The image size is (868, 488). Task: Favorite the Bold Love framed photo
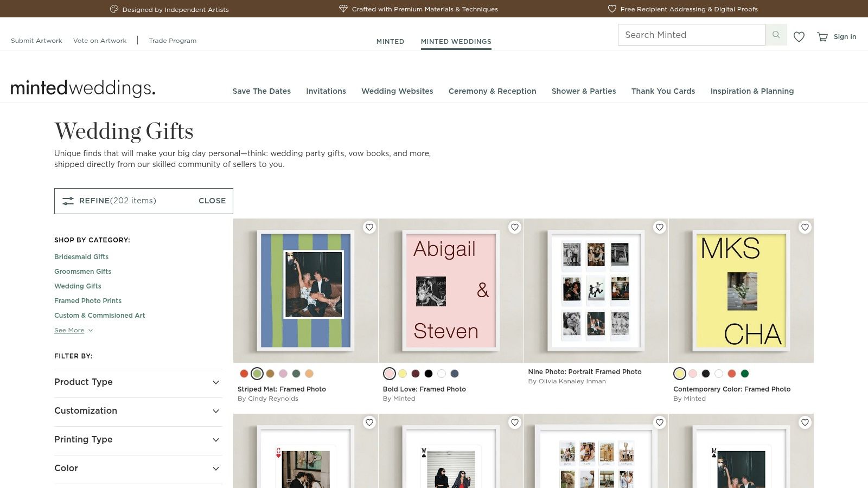click(x=514, y=227)
